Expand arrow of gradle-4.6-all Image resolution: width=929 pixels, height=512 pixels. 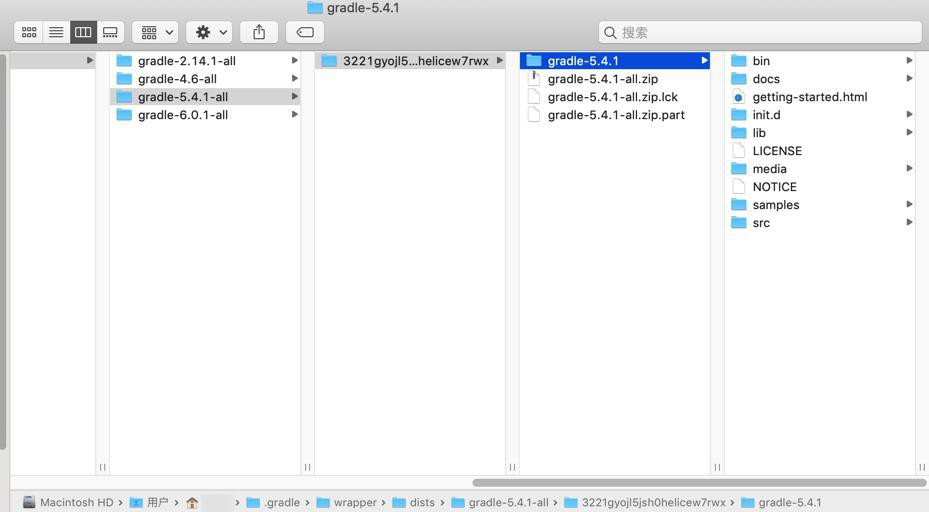(294, 78)
